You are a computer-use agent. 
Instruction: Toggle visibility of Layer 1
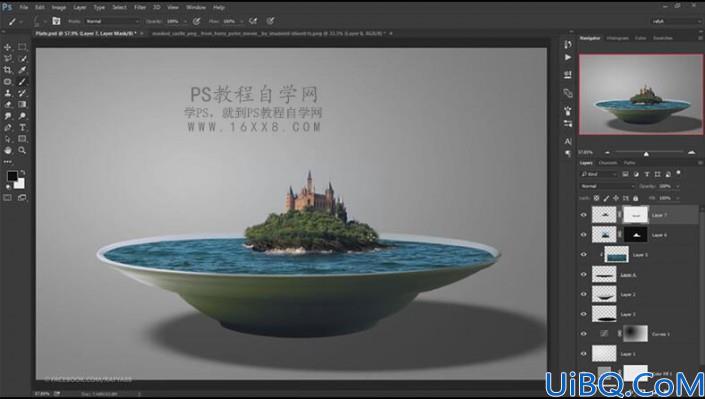click(x=584, y=354)
